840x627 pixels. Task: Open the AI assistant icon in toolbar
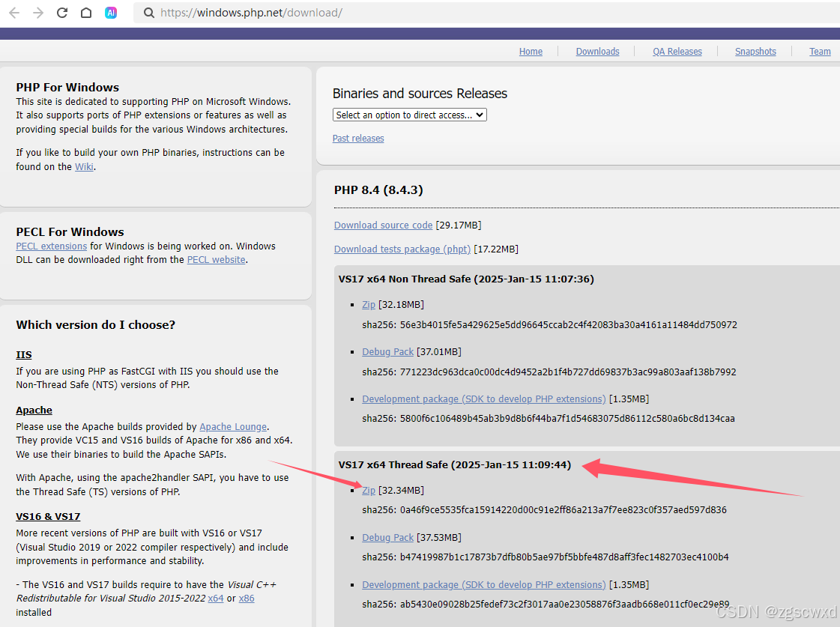(x=111, y=13)
